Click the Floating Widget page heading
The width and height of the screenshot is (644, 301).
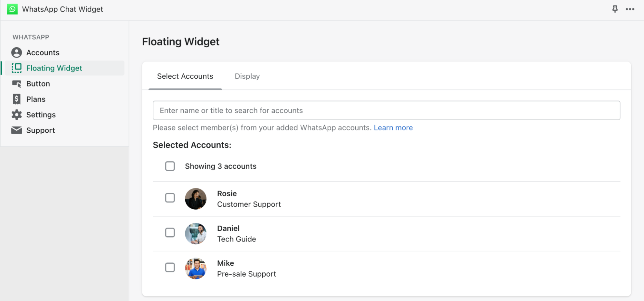coord(181,42)
